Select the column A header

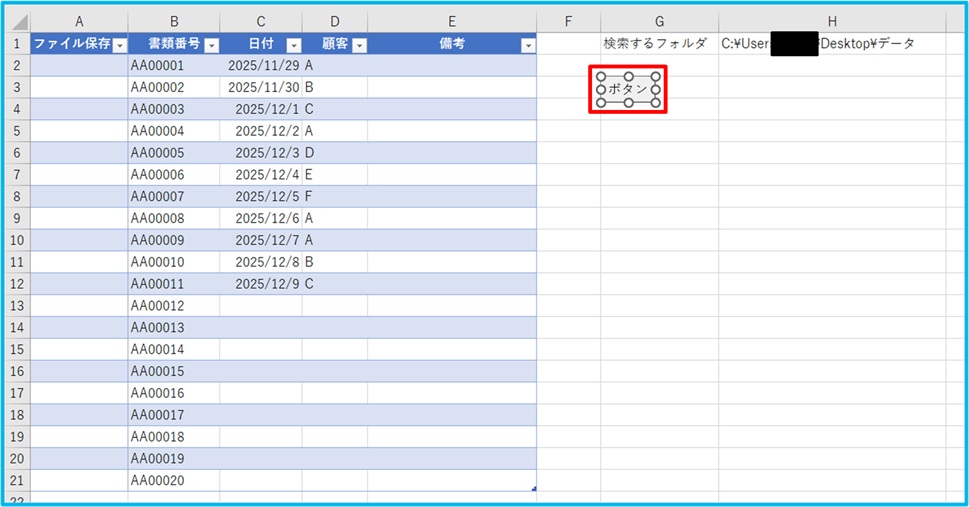pyautogui.click(x=79, y=22)
